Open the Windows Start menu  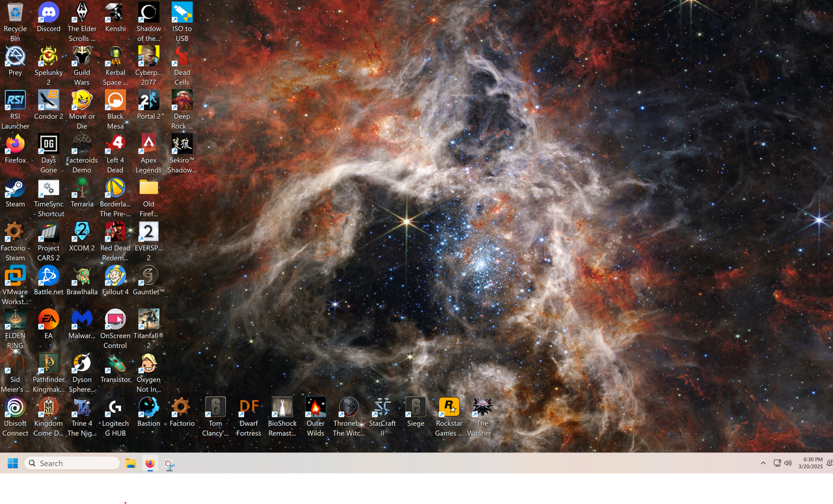(12, 463)
